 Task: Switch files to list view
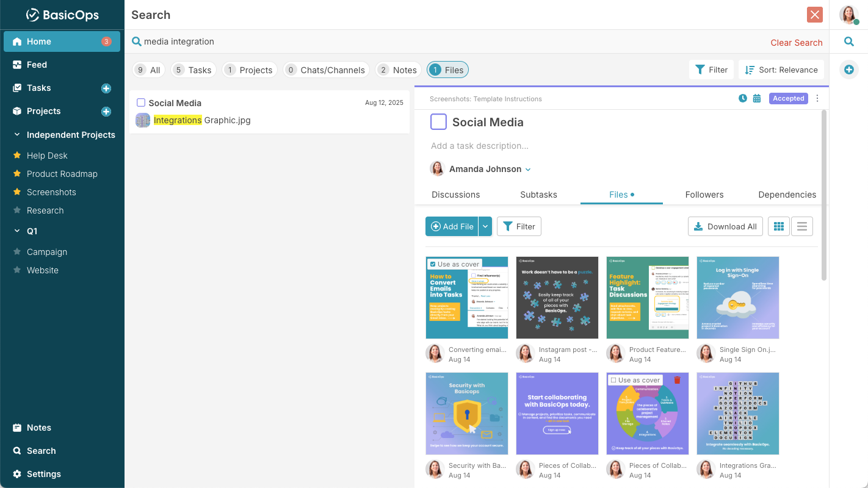point(802,226)
